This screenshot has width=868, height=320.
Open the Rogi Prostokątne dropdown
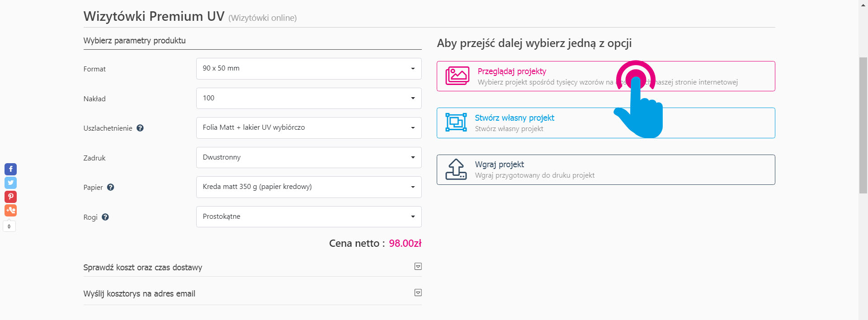(308, 216)
